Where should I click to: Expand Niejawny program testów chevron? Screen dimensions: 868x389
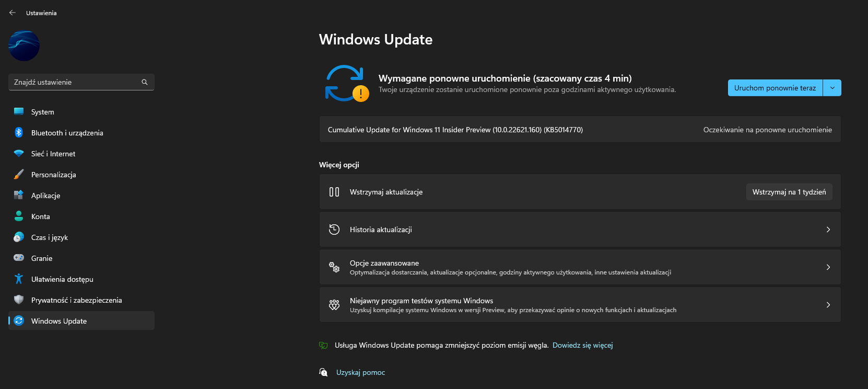(828, 305)
